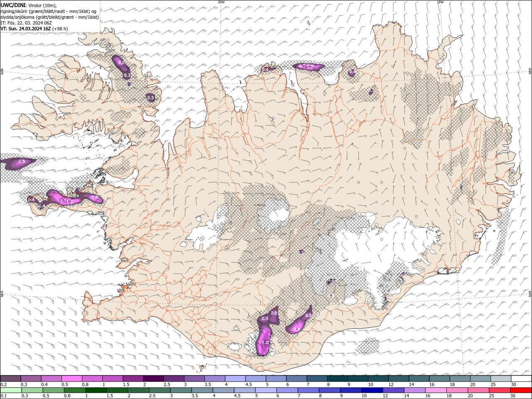Click the 'VT: Sun. 24.03.2024 16Z' valid time
The height and width of the screenshot is (399, 532).
point(26,29)
